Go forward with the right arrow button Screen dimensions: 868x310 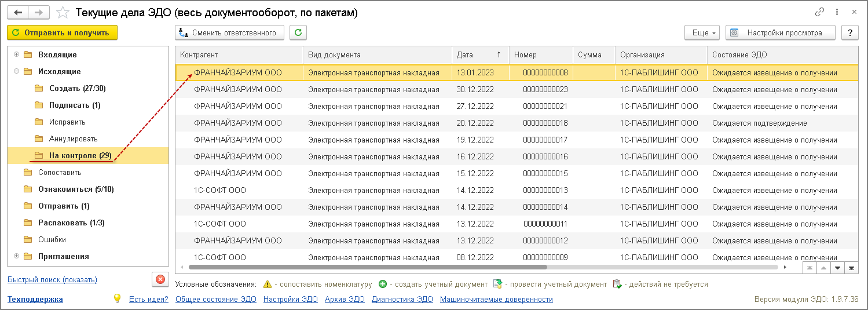click(x=39, y=12)
